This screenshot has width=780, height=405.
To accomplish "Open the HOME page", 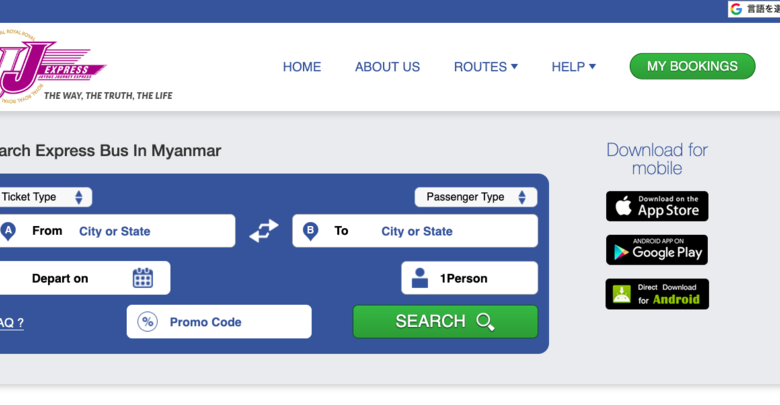I will pyautogui.click(x=302, y=67).
